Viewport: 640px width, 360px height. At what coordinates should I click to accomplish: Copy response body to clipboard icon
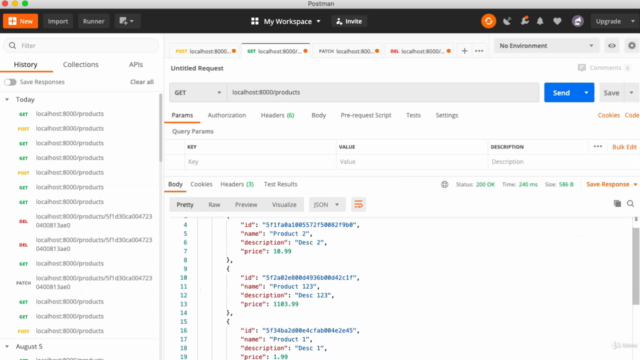tap(617, 203)
